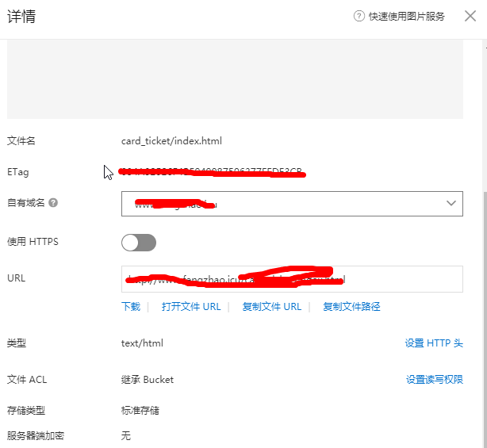Expand domain list via chevron arrow
Image resolution: width=487 pixels, height=448 pixels.
point(451,203)
